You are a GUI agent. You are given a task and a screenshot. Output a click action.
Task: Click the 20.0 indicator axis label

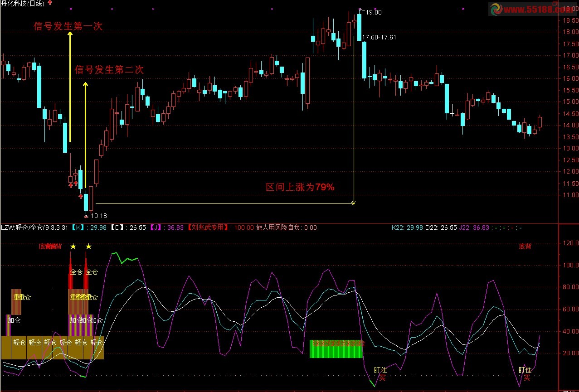(570, 353)
